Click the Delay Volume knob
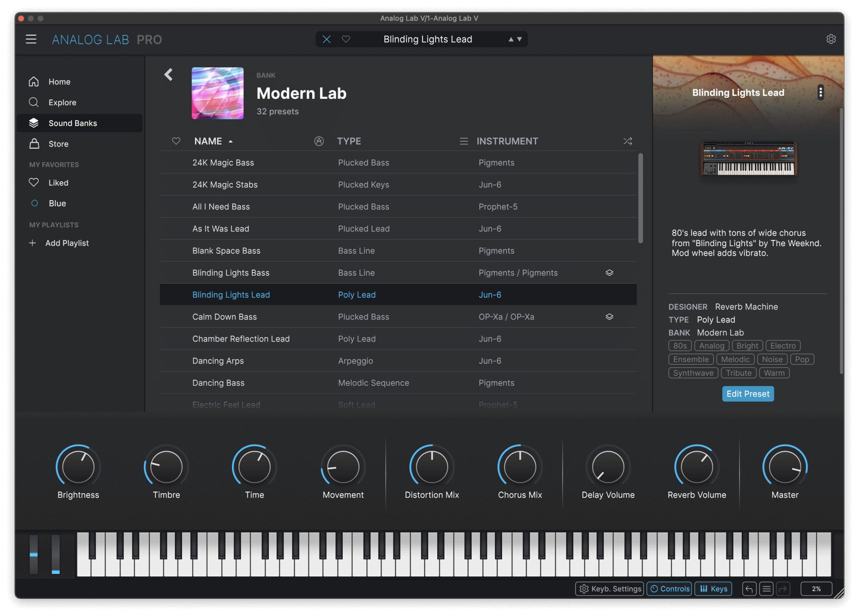Image resolution: width=859 pixels, height=616 pixels. pyautogui.click(x=608, y=467)
